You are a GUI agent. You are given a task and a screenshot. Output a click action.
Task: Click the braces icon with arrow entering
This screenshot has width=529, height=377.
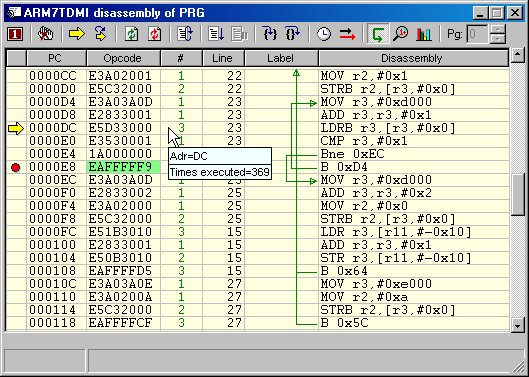(270, 34)
